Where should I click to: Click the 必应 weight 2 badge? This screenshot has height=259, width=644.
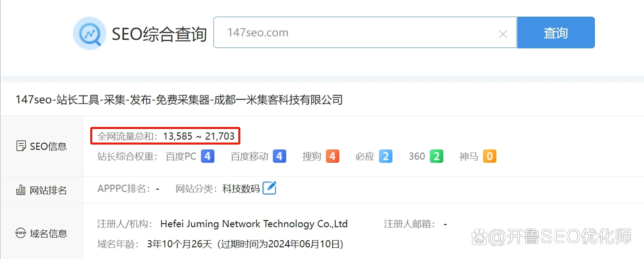(385, 156)
